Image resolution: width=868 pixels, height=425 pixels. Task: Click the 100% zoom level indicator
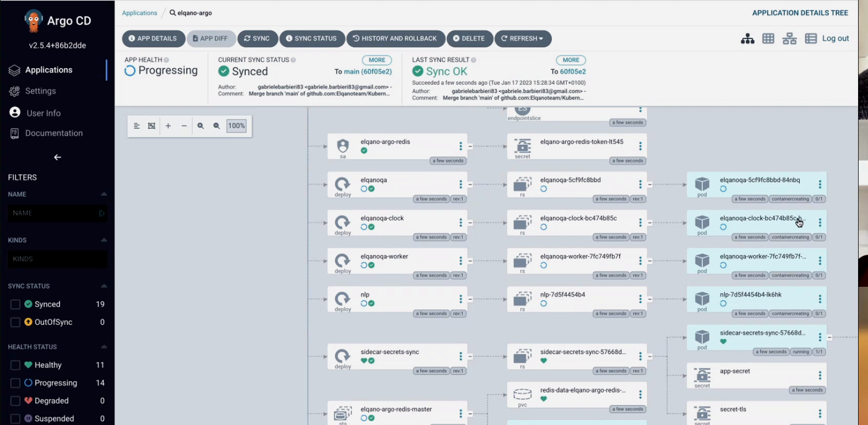pyautogui.click(x=236, y=126)
